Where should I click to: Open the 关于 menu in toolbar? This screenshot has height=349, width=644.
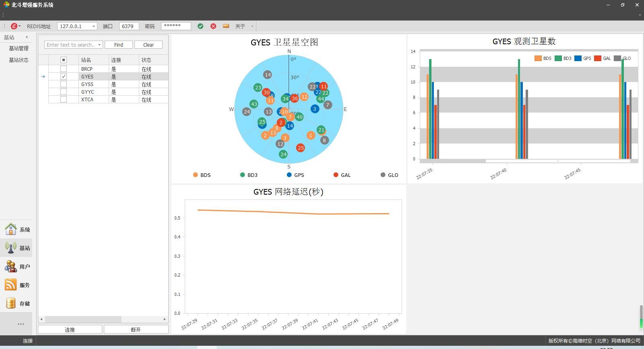(x=240, y=26)
